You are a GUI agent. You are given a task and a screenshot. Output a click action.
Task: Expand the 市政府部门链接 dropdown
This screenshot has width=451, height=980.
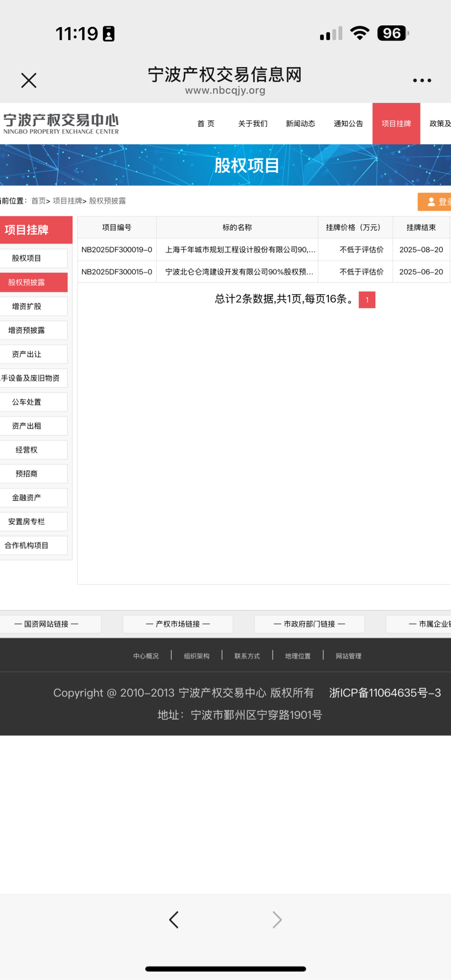coord(309,624)
